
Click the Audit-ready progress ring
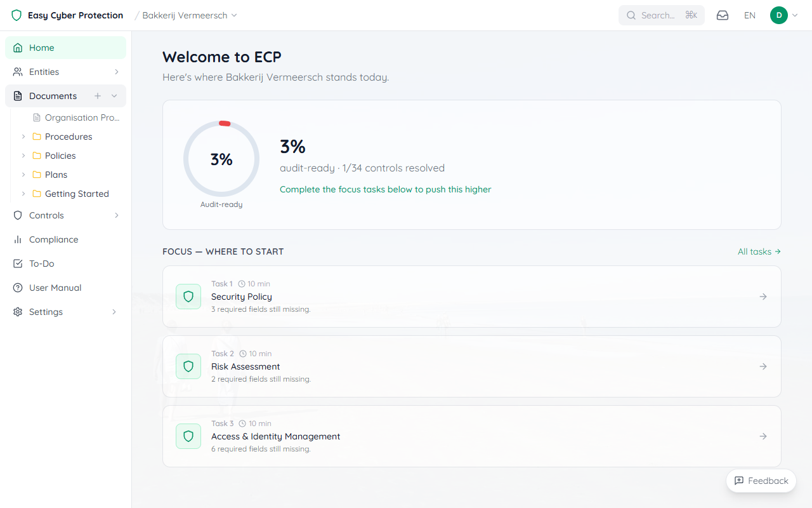(221, 159)
